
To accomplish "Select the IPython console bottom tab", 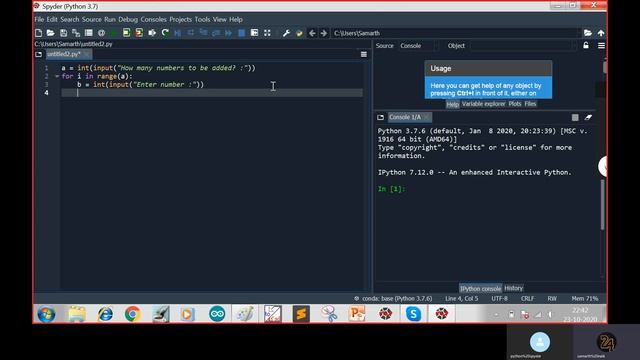I will tap(480, 289).
